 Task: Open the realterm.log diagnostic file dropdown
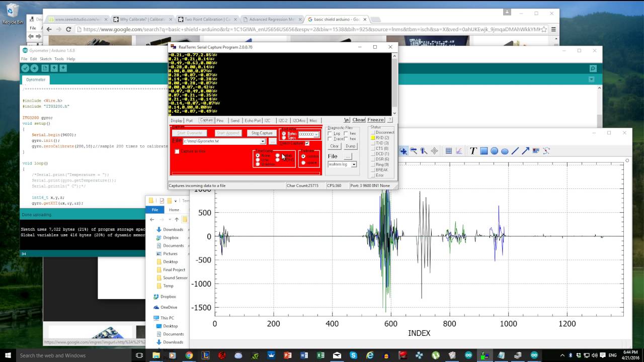(354, 164)
